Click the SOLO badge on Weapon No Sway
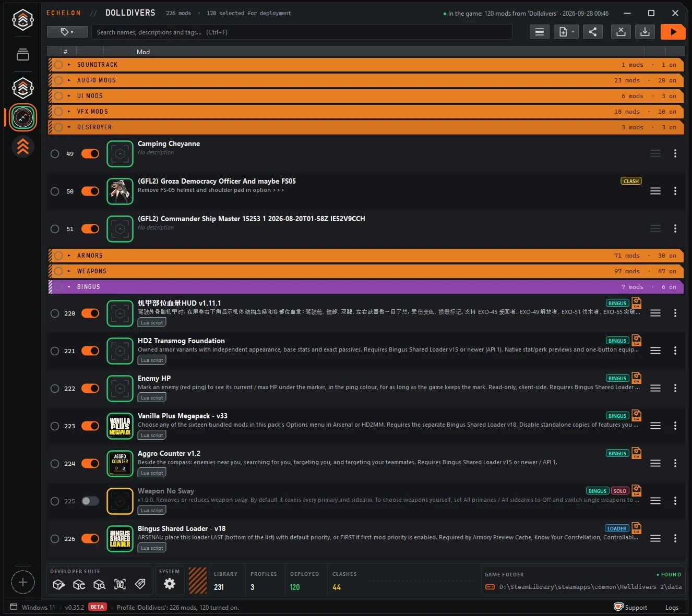The height and width of the screenshot is (616, 692). pyautogui.click(x=620, y=491)
